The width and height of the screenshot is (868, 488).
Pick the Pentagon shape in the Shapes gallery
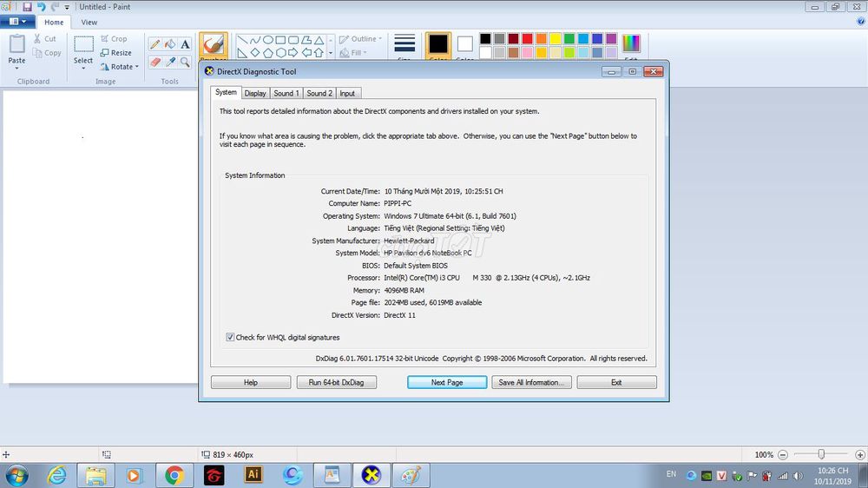(x=268, y=53)
